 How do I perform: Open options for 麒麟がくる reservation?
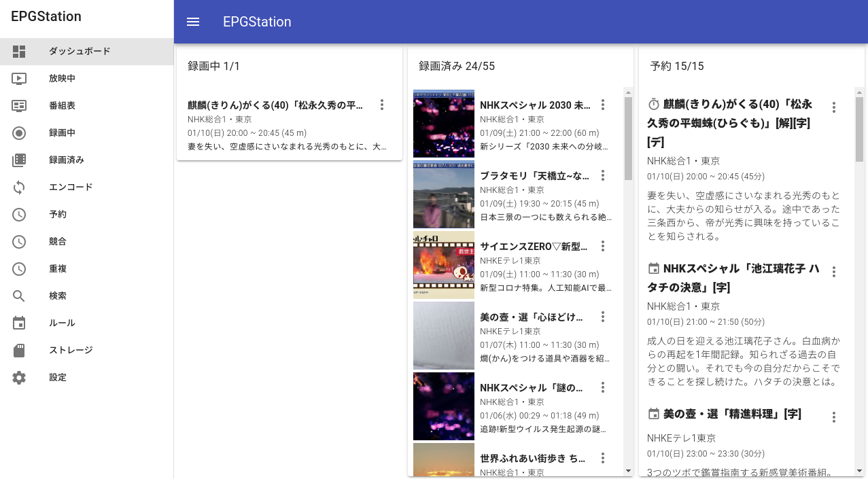click(834, 107)
